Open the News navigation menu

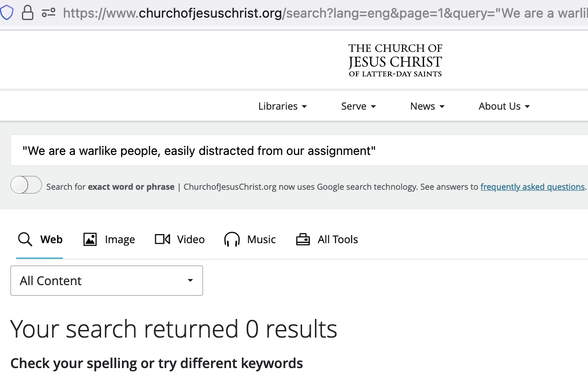427,106
